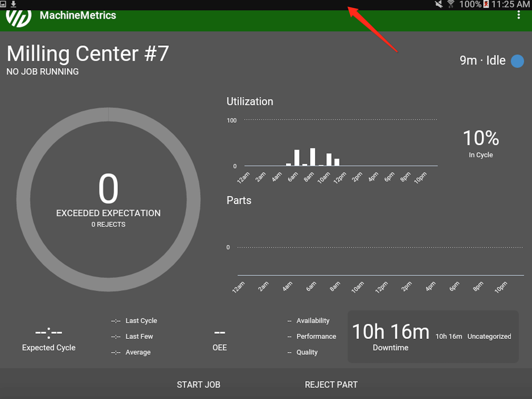The image size is (532, 399).
Task: Tap the OEE label
Action: tap(220, 348)
